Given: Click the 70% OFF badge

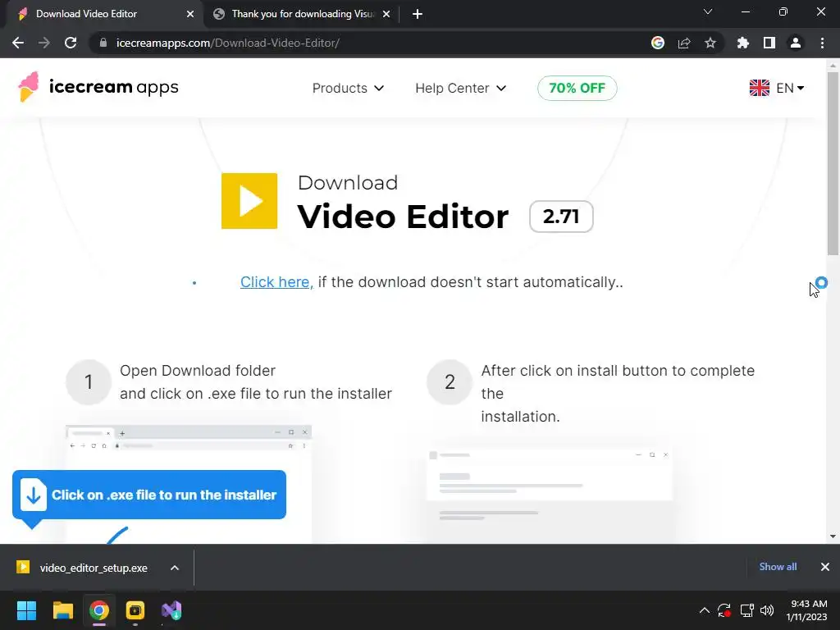Looking at the screenshot, I should tap(577, 88).
